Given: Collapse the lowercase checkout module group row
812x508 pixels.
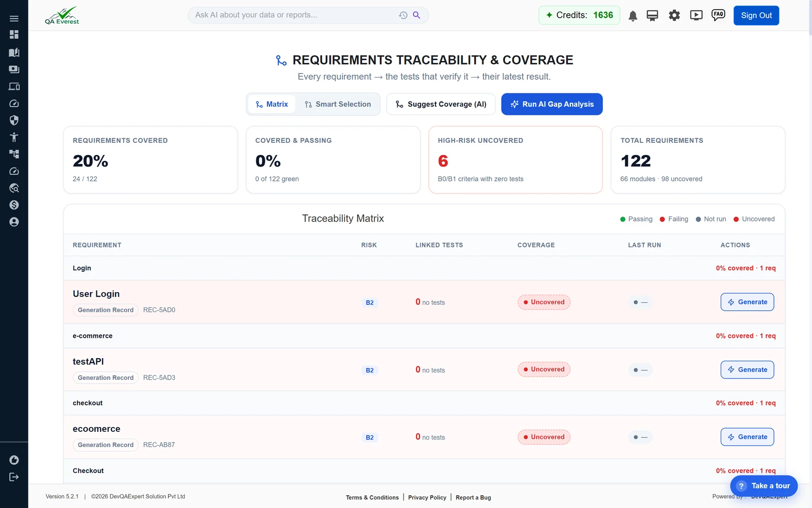Looking at the screenshot, I should 424,403.
